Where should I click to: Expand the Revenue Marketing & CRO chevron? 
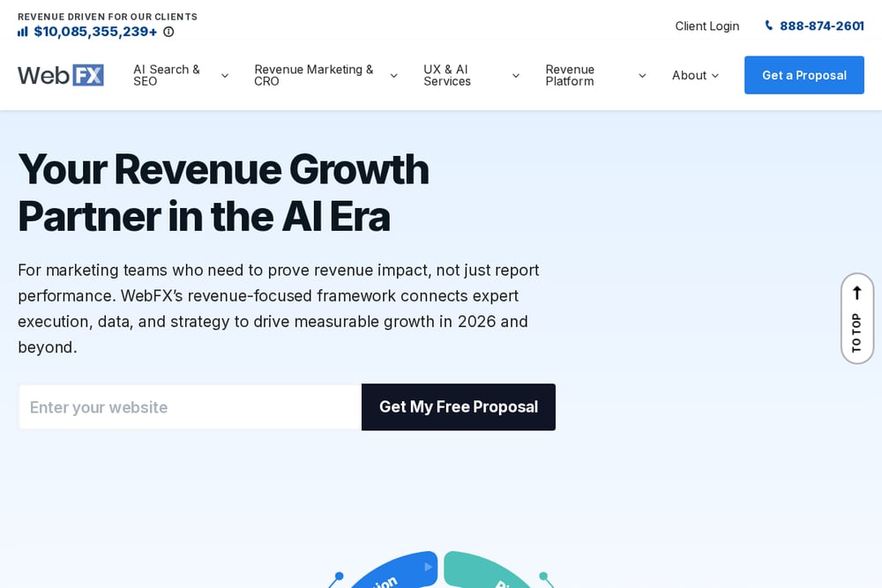point(393,75)
